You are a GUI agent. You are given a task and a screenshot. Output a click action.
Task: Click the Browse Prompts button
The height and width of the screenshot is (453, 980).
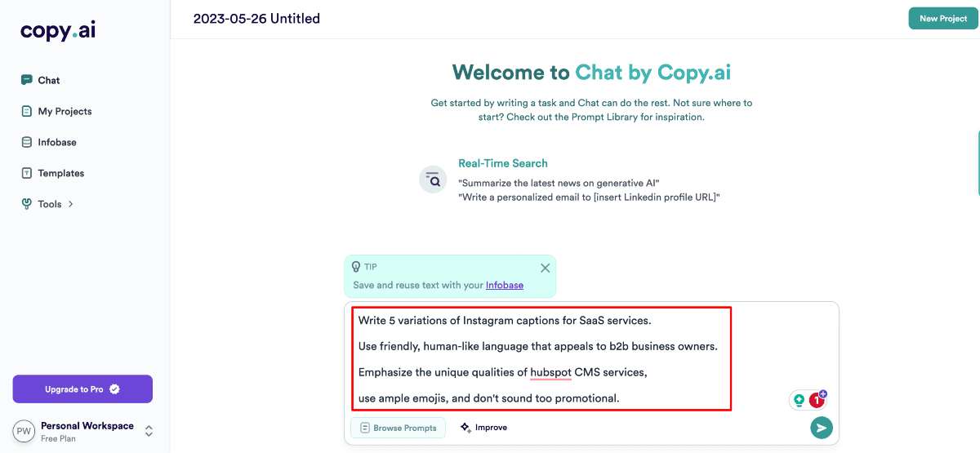[x=398, y=428]
